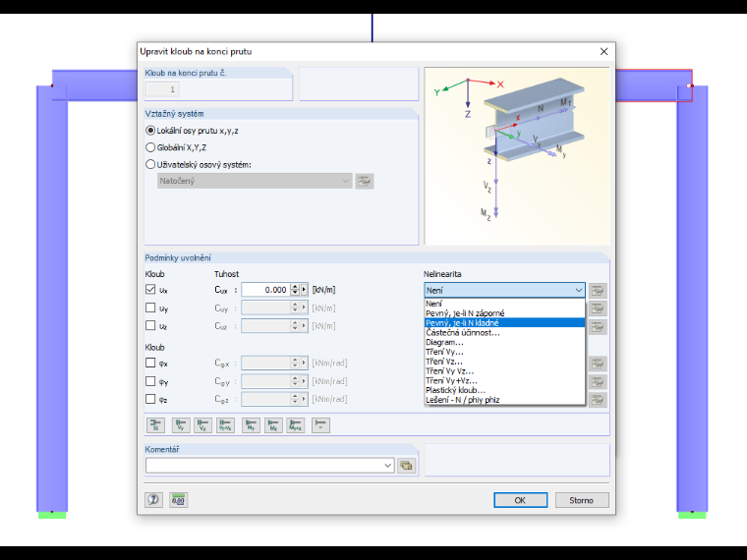
Task: Apply the shear Vz hinge preset icon
Action: [x=202, y=424]
